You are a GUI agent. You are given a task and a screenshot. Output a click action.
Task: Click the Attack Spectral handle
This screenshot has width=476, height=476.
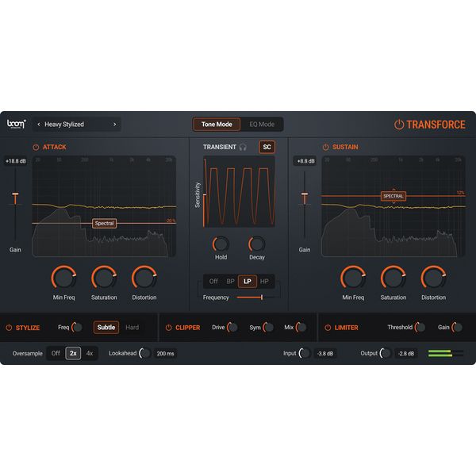tap(104, 224)
